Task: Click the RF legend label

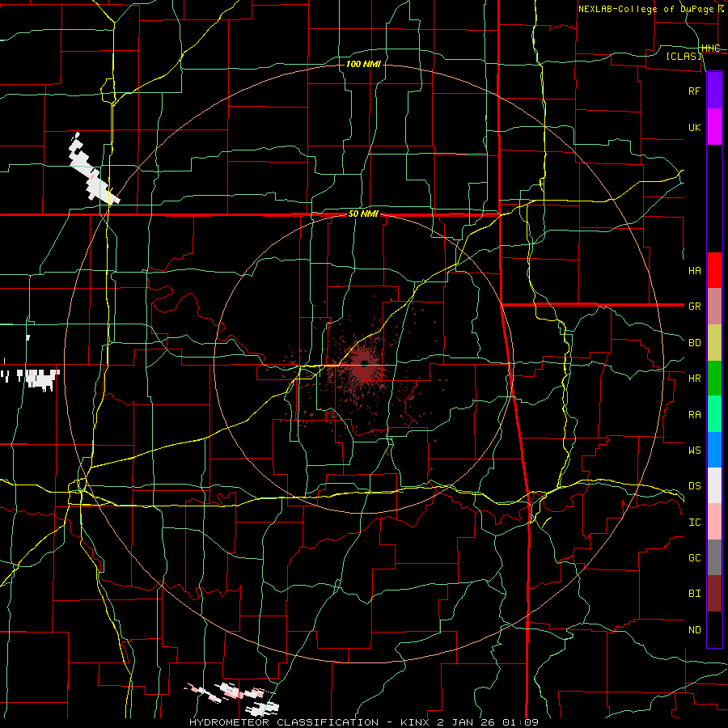Action: [x=695, y=91]
